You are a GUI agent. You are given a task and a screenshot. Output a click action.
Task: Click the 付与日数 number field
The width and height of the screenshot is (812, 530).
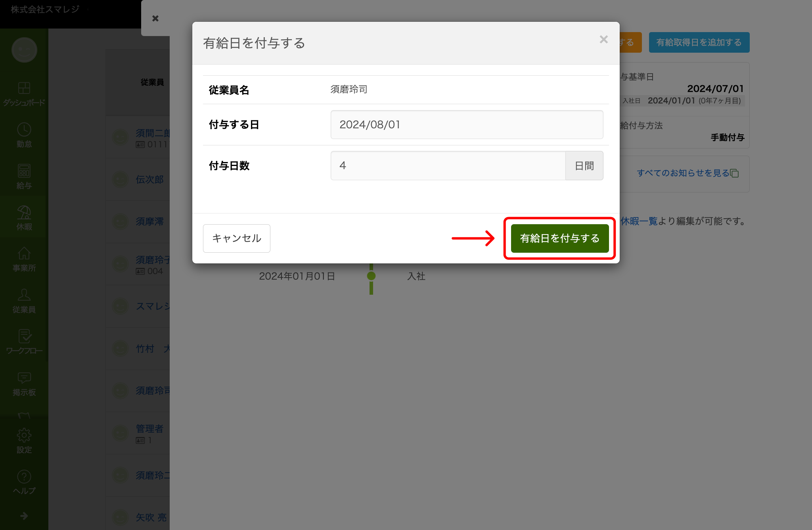(x=448, y=166)
